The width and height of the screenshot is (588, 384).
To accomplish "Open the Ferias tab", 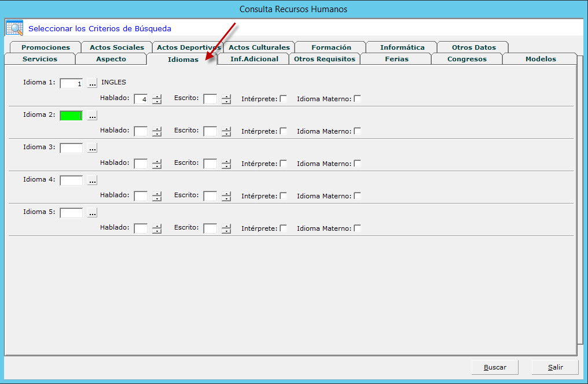I will click(396, 59).
